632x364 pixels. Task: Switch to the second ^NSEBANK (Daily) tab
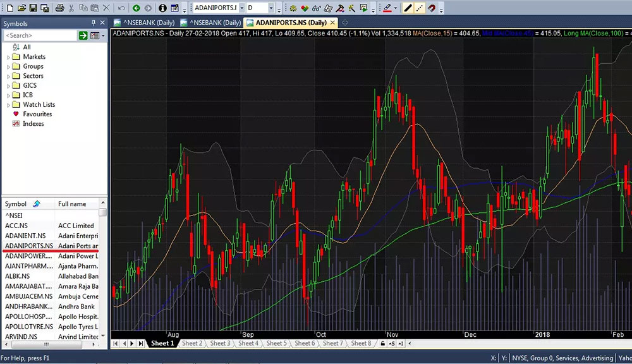pyautogui.click(x=211, y=23)
